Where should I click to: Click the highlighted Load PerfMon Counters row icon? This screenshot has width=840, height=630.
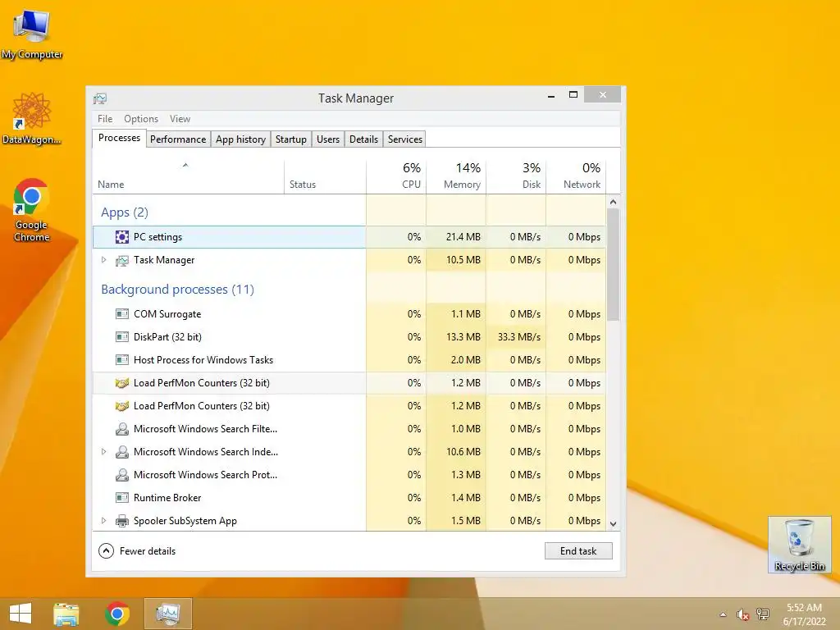pyautogui.click(x=122, y=383)
